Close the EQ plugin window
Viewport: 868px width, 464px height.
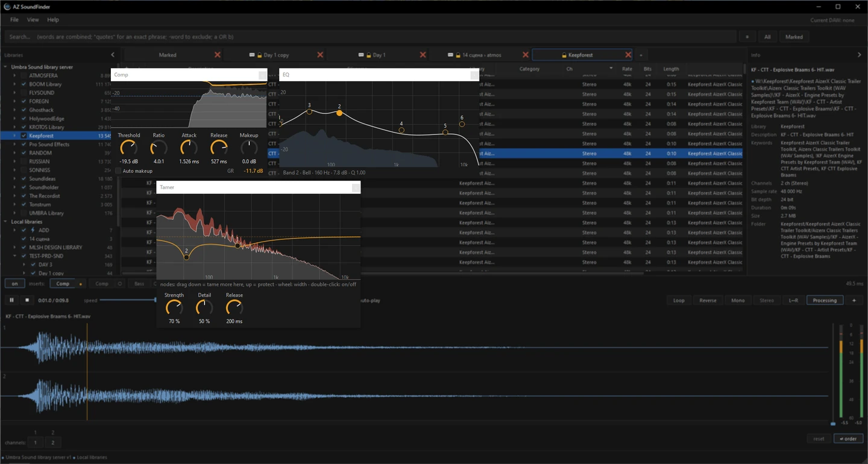click(474, 75)
